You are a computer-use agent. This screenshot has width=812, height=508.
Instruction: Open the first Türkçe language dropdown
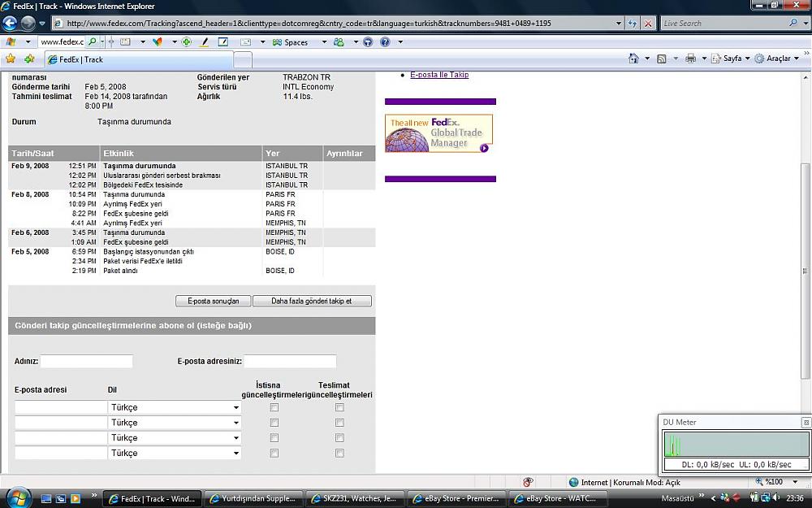click(175, 407)
